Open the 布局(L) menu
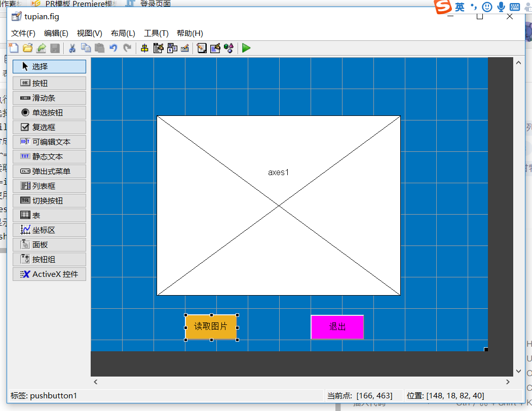 click(123, 33)
